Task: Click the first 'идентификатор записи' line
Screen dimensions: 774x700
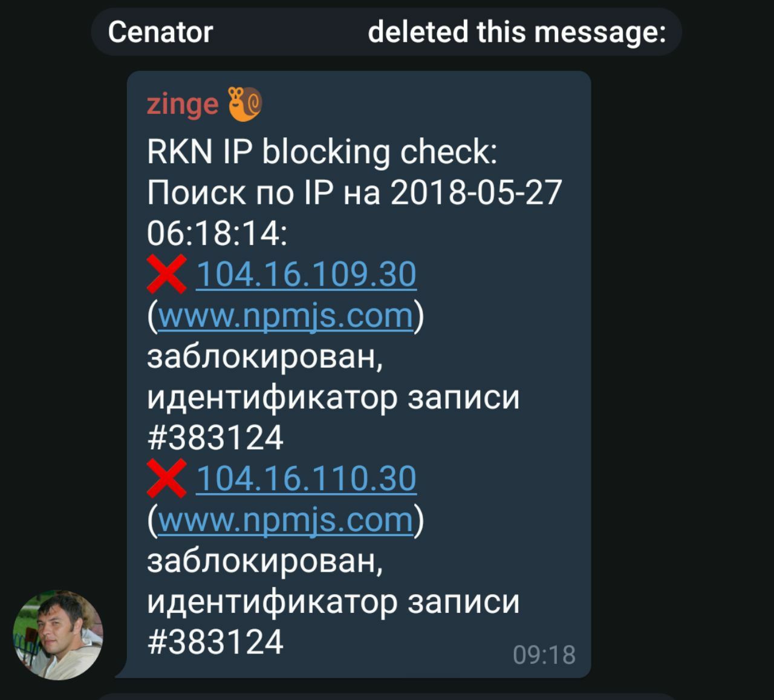Action: pos(333,397)
